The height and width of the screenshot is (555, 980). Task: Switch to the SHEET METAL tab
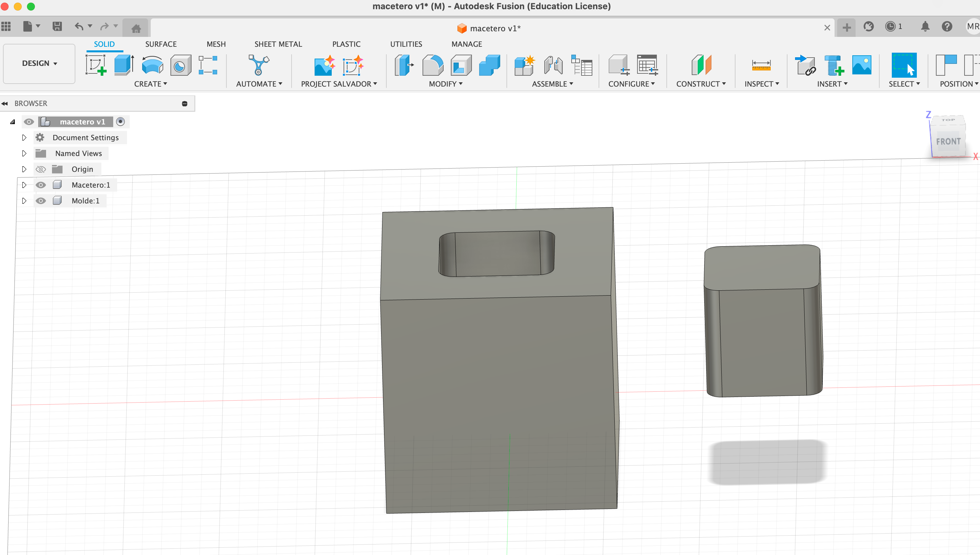pos(278,44)
